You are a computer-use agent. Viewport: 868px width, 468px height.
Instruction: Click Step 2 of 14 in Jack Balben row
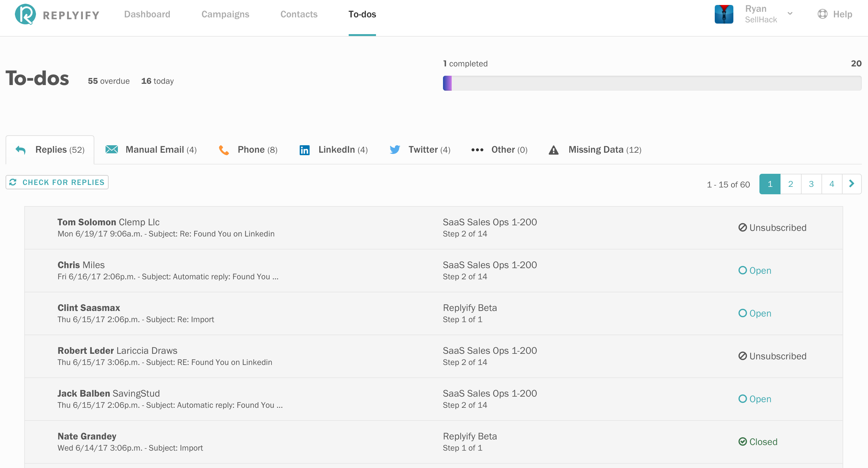pyautogui.click(x=465, y=405)
